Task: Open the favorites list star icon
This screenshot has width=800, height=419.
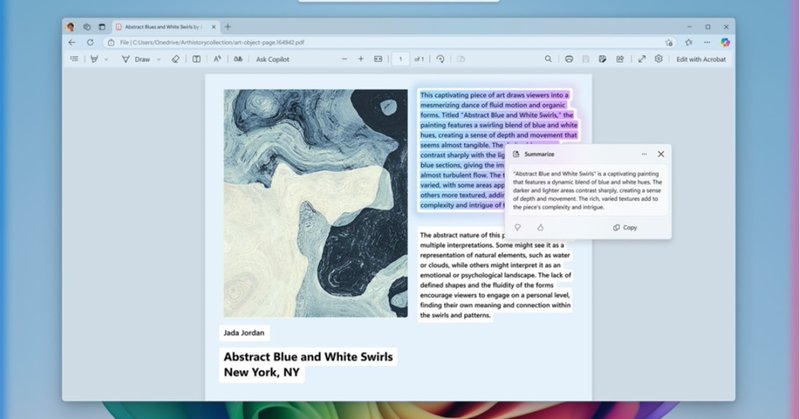Action: [689, 42]
